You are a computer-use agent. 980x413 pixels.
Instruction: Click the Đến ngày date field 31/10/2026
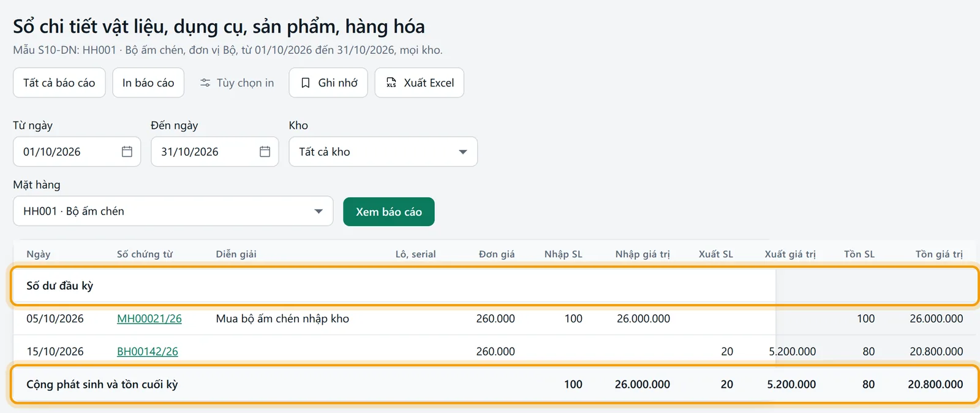click(x=215, y=151)
